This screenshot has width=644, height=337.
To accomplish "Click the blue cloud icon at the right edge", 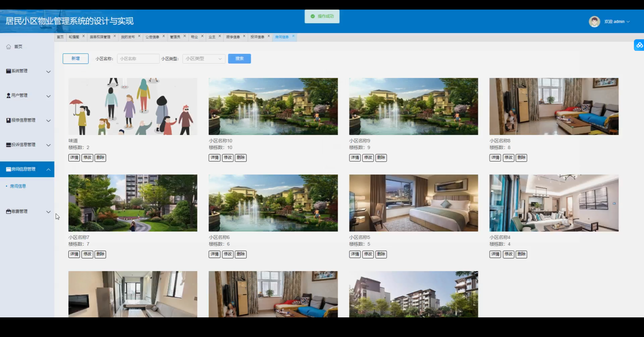I will pyautogui.click(x=639, y=45).
